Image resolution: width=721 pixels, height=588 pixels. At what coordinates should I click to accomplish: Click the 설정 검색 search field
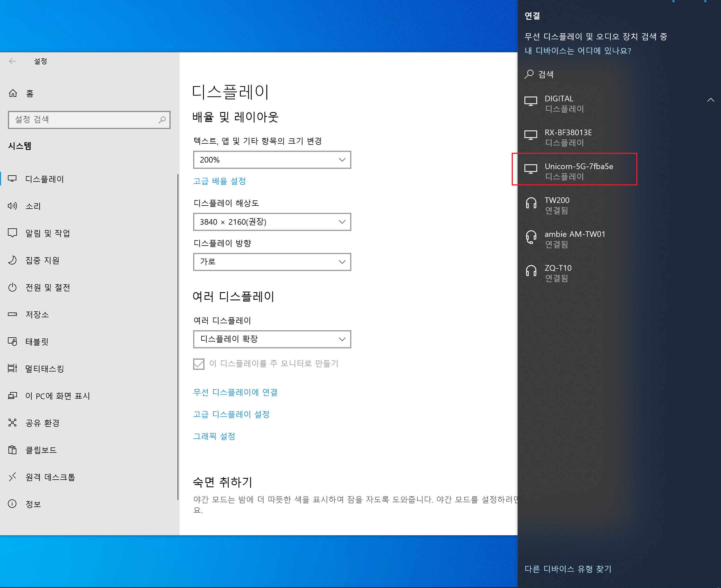[89, 120]
